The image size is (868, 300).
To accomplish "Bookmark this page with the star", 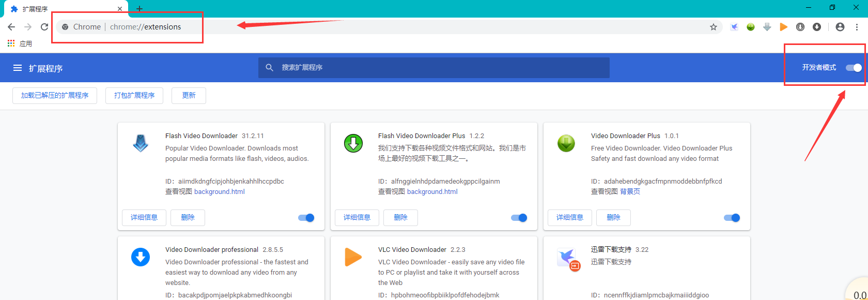I will coord(714,27).
